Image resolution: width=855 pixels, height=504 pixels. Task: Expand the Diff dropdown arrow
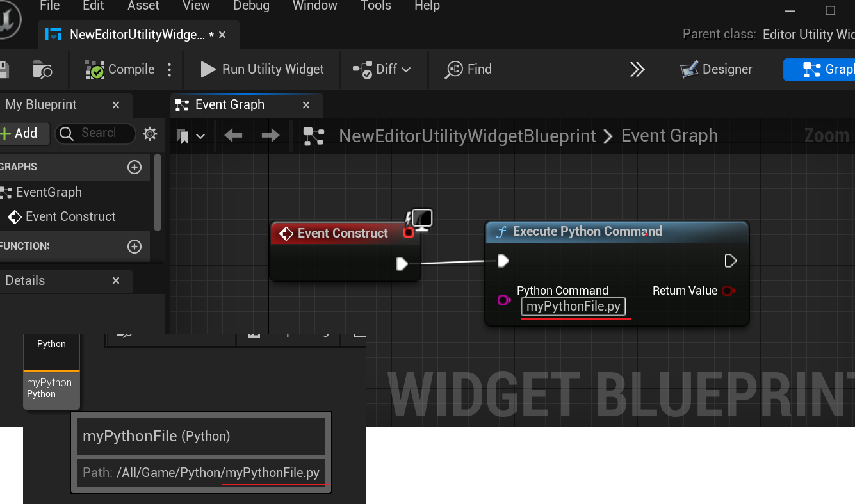click(406, 69)
